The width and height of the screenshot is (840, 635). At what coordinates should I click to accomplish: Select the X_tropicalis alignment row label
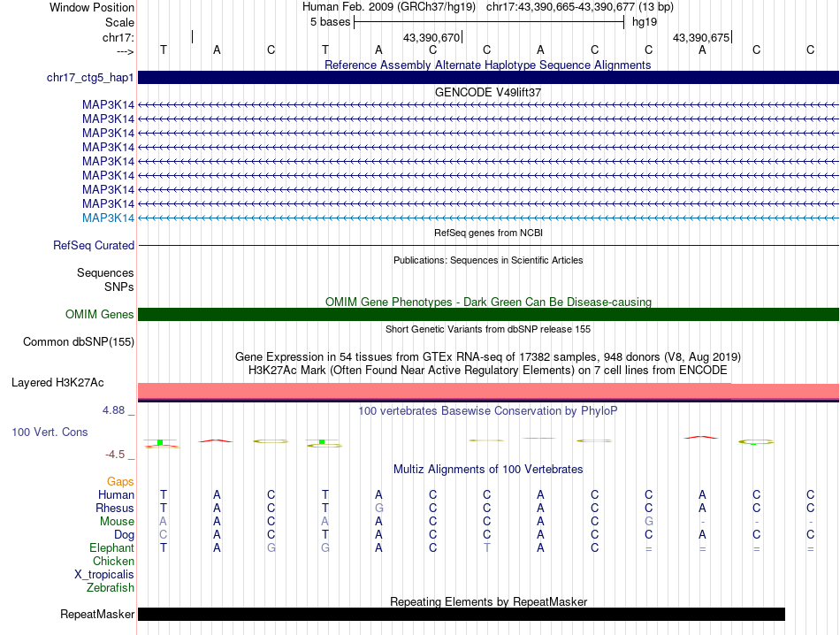coord(104,575)
